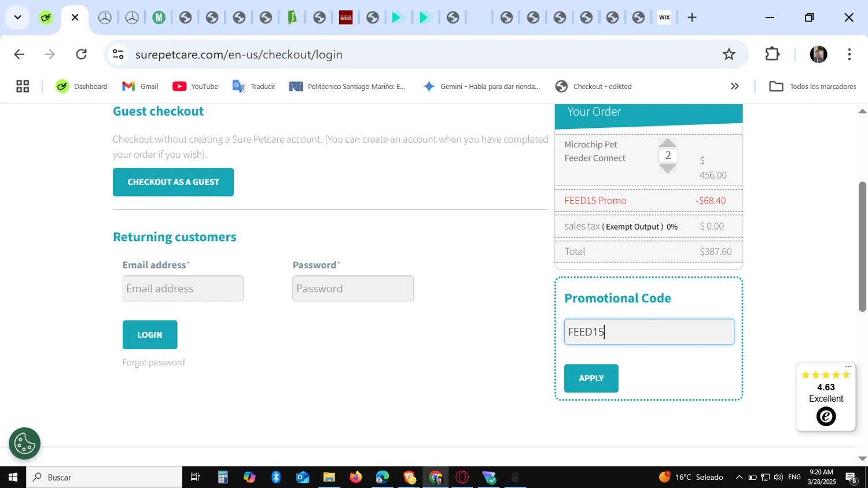Open Task View on the taskbar
This screenshot has height=488, width=868.
coord(196,477)
